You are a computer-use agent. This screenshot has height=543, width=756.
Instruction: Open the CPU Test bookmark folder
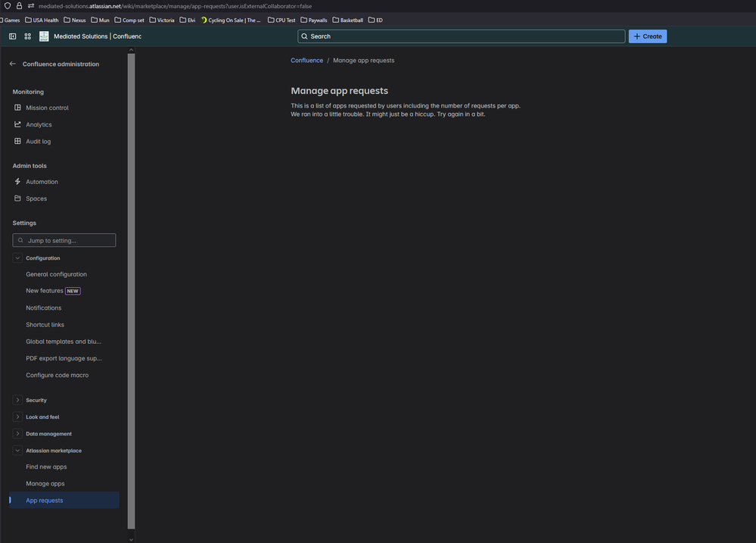coord(282,20)
